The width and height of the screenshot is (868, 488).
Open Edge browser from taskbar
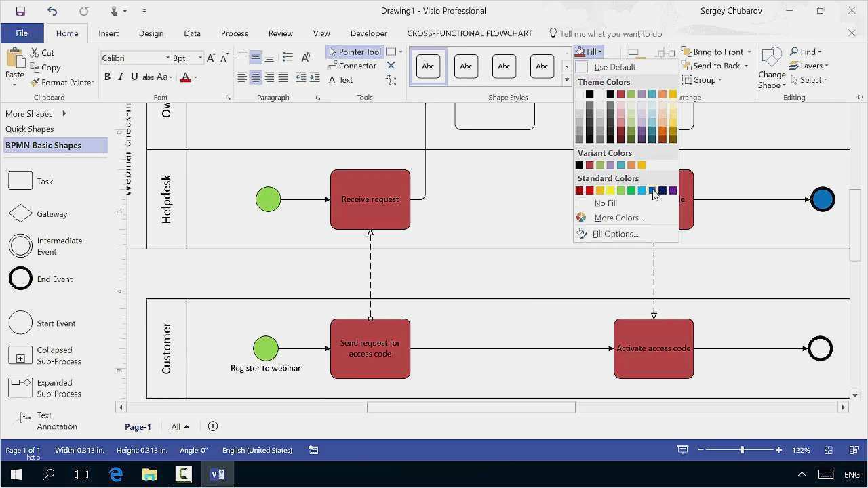click(116, 474)
